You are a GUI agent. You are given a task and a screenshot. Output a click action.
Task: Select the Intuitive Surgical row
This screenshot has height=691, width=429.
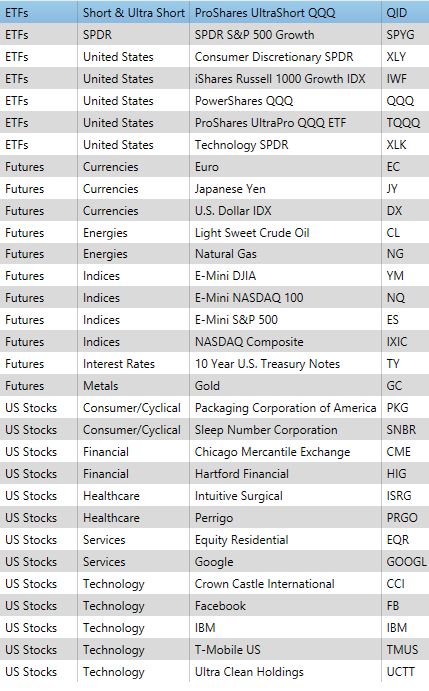click(214, 496)
